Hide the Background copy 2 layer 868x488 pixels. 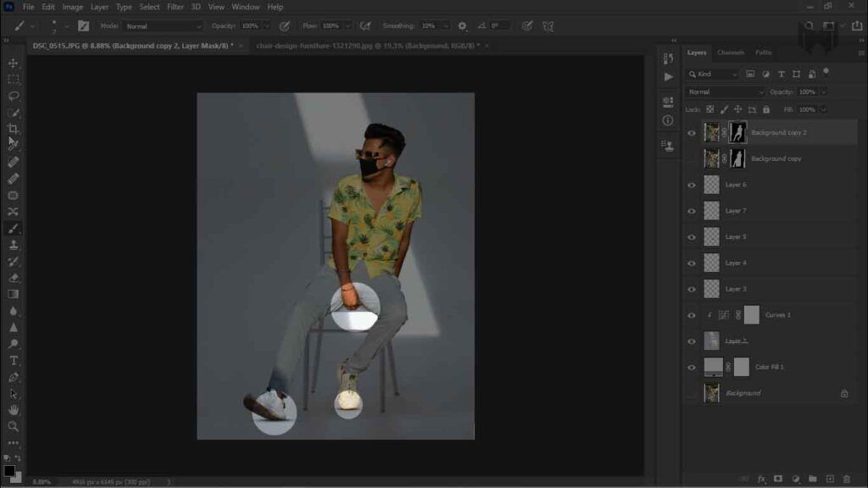click(x=692, y=133)
